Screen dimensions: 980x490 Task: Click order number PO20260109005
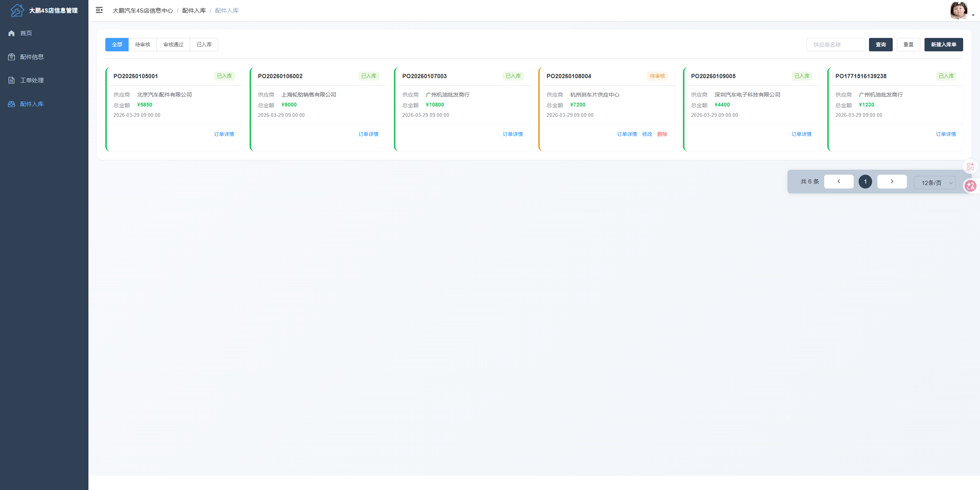[x=713, y=76]
